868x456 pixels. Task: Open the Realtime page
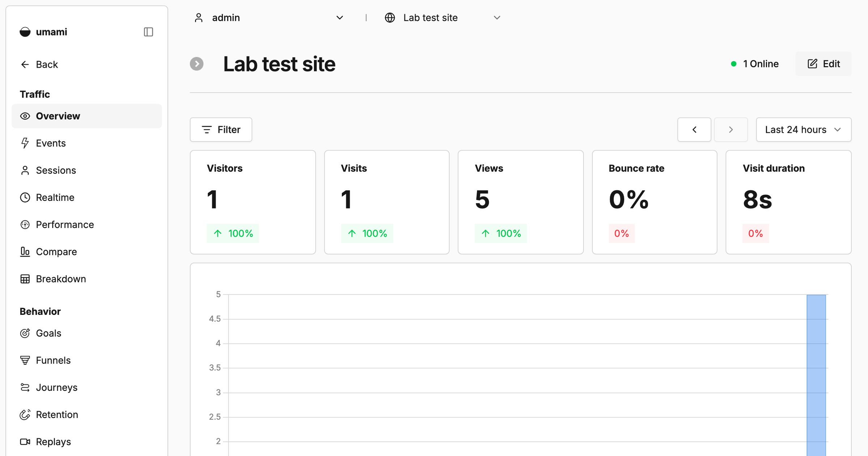tap(87, 198)
